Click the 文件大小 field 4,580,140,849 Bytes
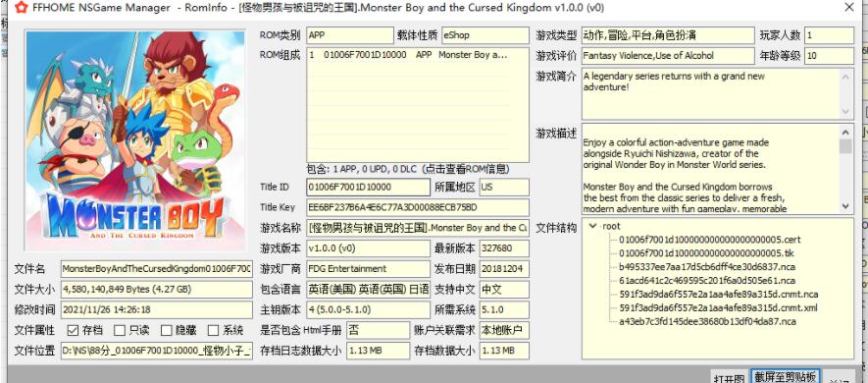The height and width of the screenshot is (383, 868). coord(157,290)
